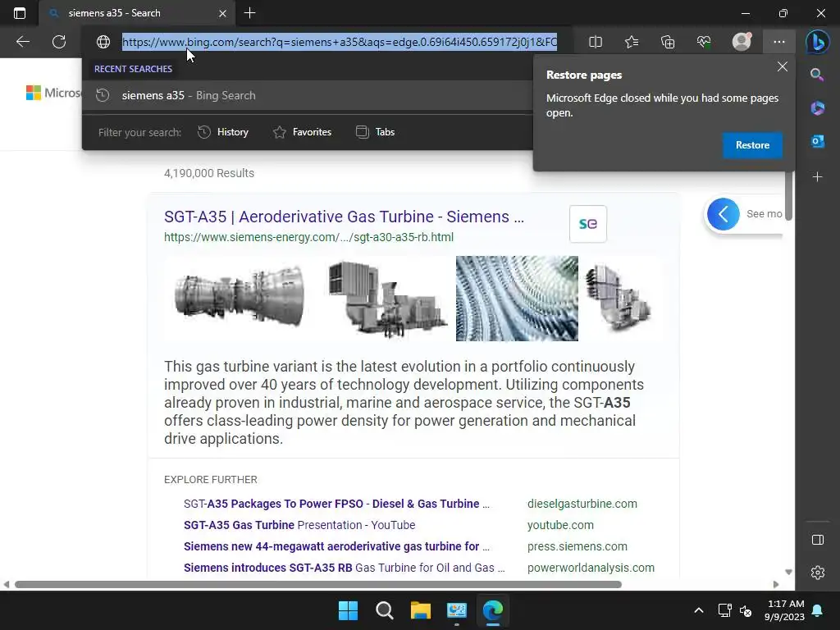The image size is (840, 630).
Task: Add a sidebar app with plus icon
Action: pos(818,177)
